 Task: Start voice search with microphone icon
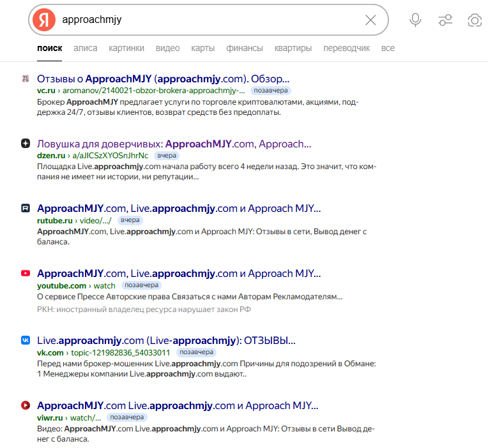415,20
